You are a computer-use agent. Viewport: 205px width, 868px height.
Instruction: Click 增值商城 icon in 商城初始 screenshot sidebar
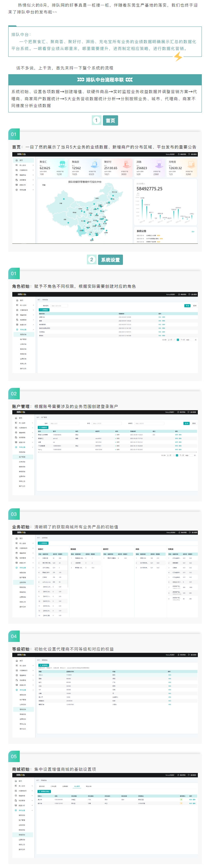[x=15, y=796]
